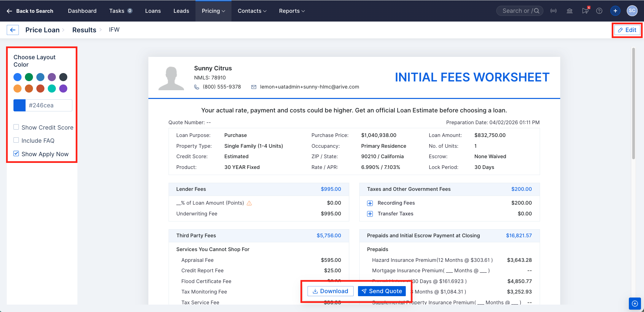Click the broadcast signal icon in top bar
Viewport: 644px width, 312px height.
pyautogui.click(x=553, y=11)
